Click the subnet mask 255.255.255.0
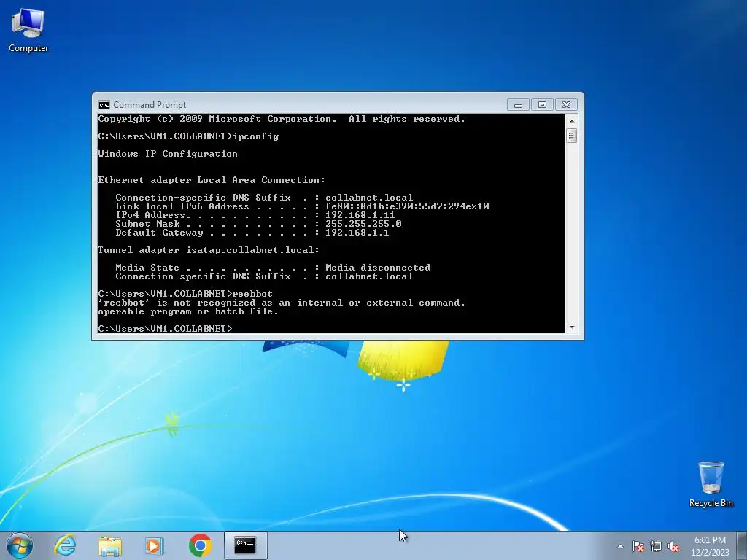747x560 pixels. [x=363, y=224]
